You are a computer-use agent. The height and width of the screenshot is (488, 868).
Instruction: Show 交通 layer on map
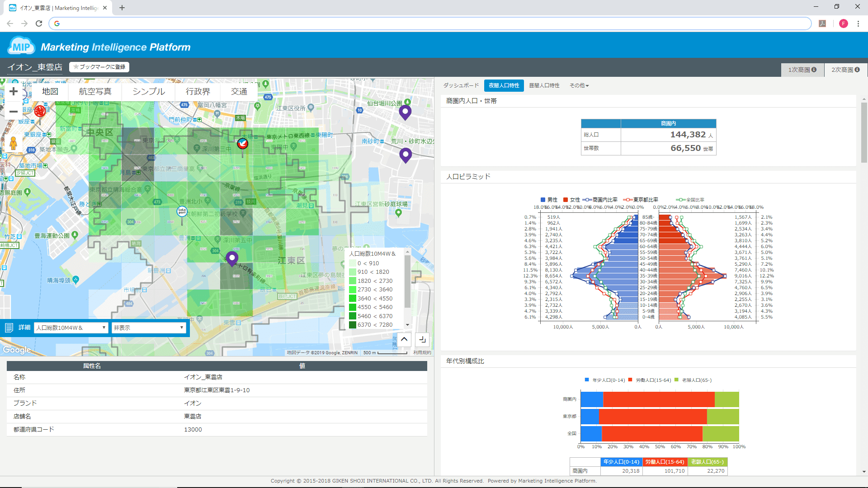239,92
